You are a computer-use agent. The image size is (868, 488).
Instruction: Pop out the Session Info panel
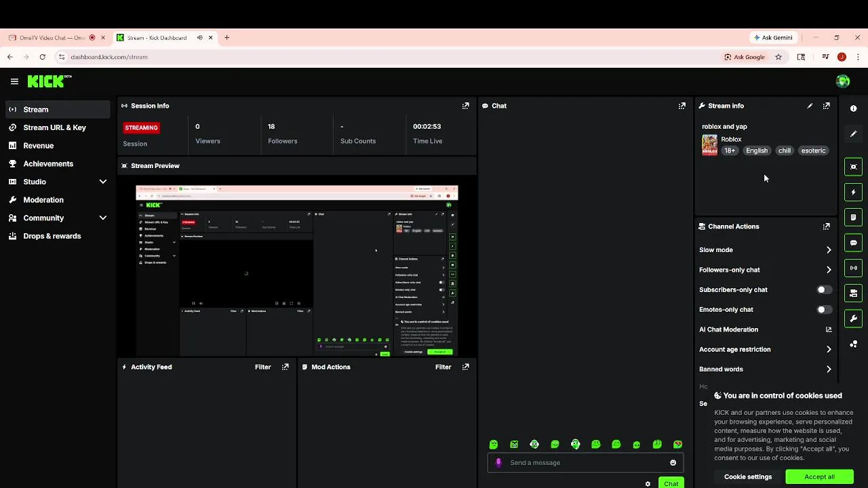click(x=465, y=106)
